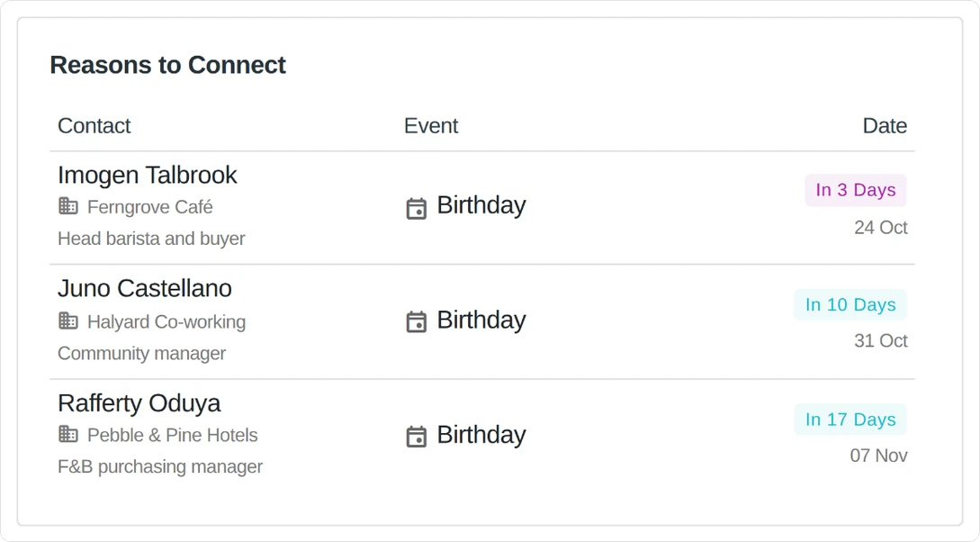Open contact Juno Castellano
The height and width of the screenshot is (542, 980).
[144, 288]
